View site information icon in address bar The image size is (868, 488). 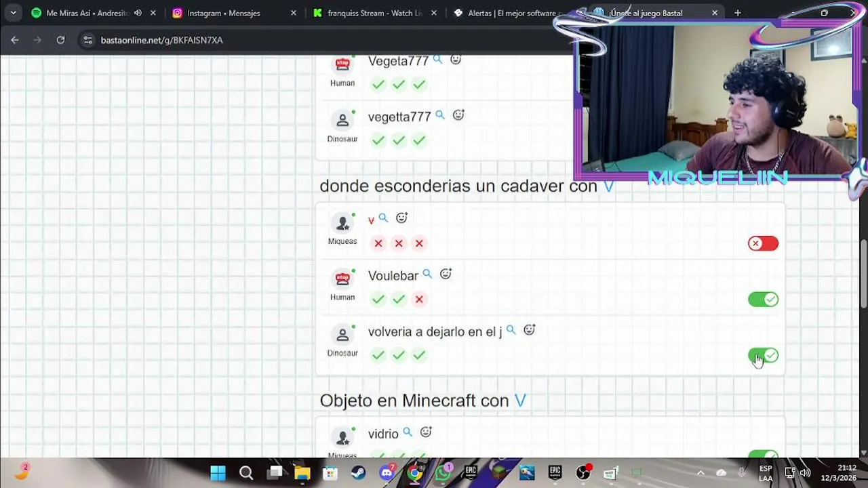coord(87,40)
